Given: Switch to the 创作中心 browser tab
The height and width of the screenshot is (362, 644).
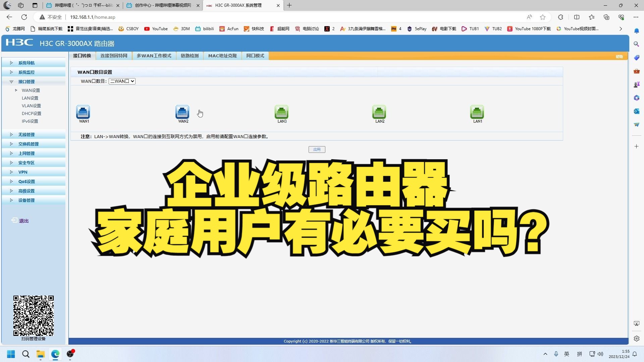Looking at the screenshot, I should [x=163, y=5].
